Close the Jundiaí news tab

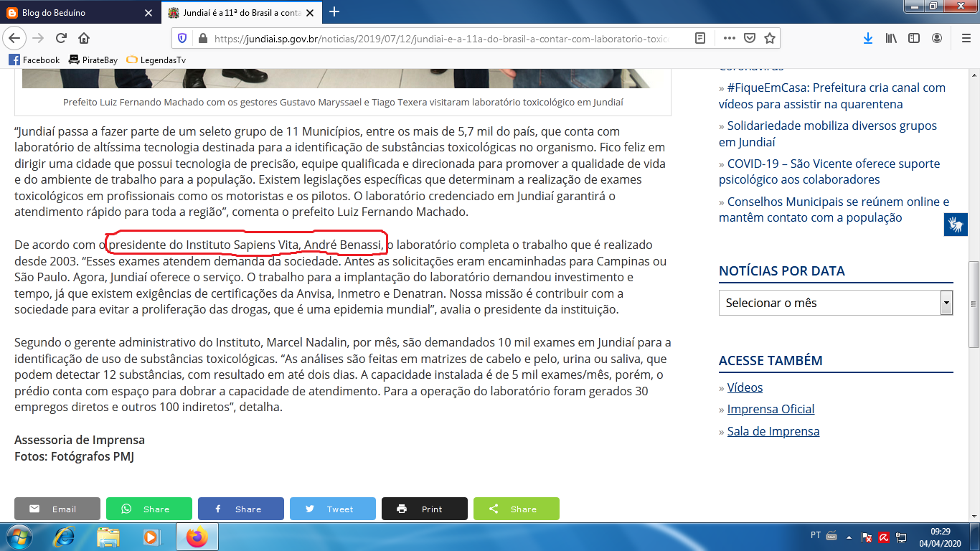(x=311, y=13)
